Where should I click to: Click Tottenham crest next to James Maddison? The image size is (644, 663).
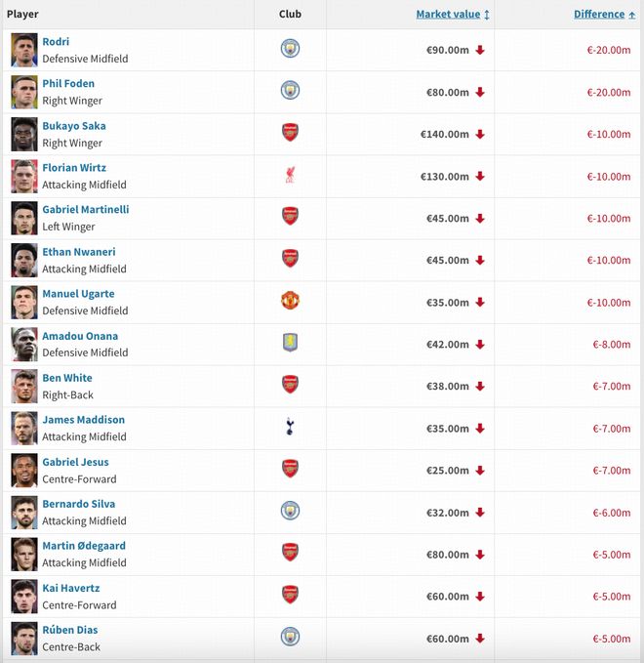point(290,427)
